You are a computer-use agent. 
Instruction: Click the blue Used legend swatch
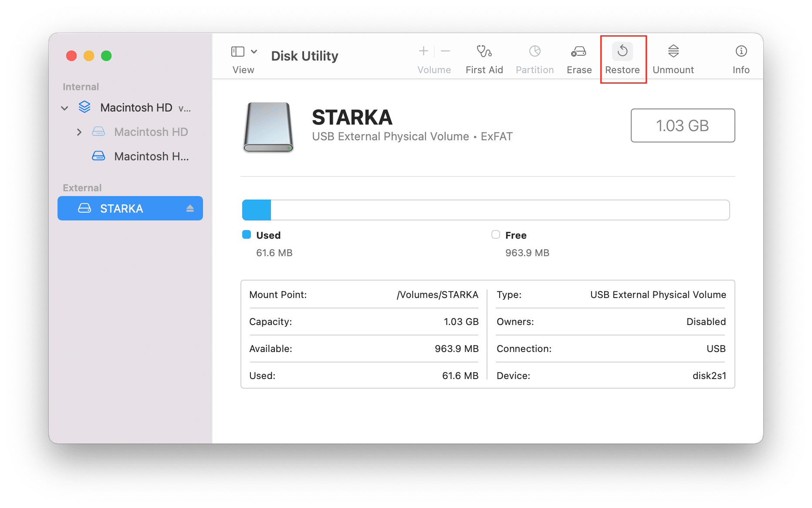247,234
